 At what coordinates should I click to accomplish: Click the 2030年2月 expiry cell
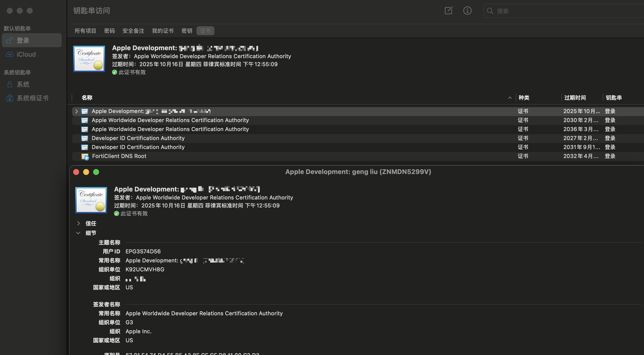coord(581,120)
